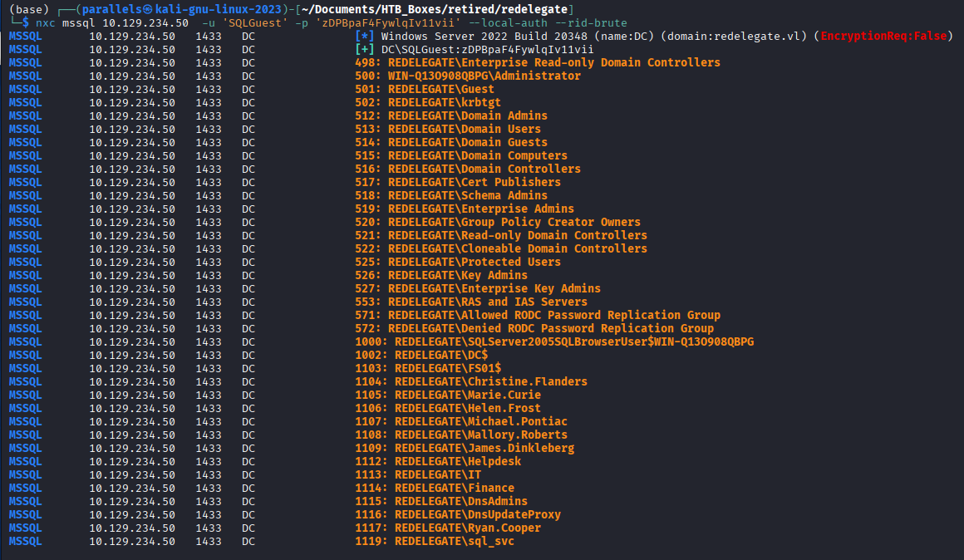The image size is (964, 560).
Task: Select the 1112: REDELEGATE\Helpdesk line
Action: (438, 461)
